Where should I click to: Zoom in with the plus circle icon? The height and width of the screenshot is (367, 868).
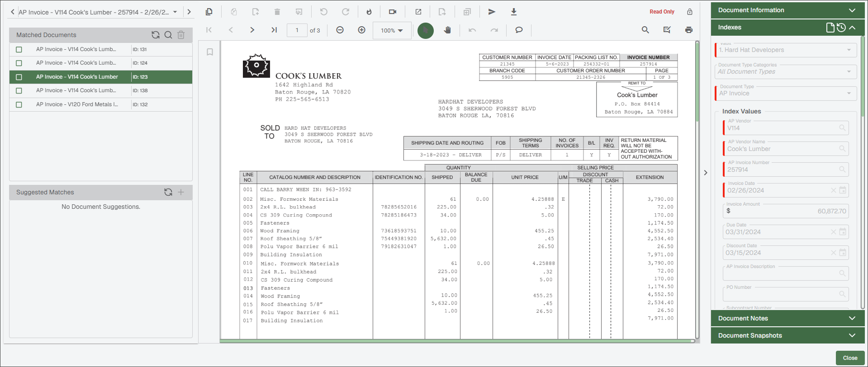click(x=362, y=30)
